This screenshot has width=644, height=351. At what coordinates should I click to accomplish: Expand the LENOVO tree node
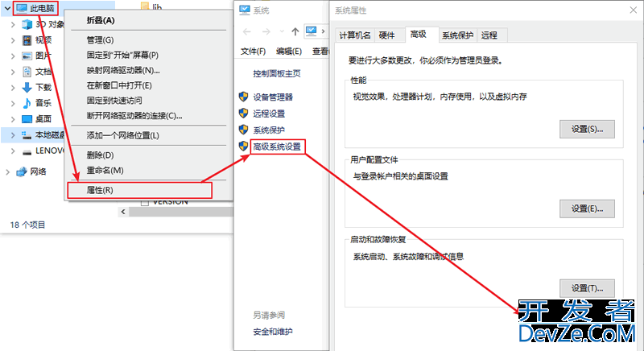[13, 151]
